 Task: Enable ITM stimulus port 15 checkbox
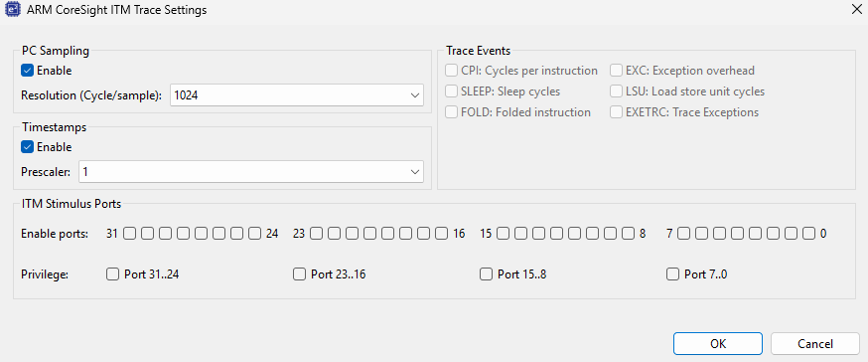503,234
